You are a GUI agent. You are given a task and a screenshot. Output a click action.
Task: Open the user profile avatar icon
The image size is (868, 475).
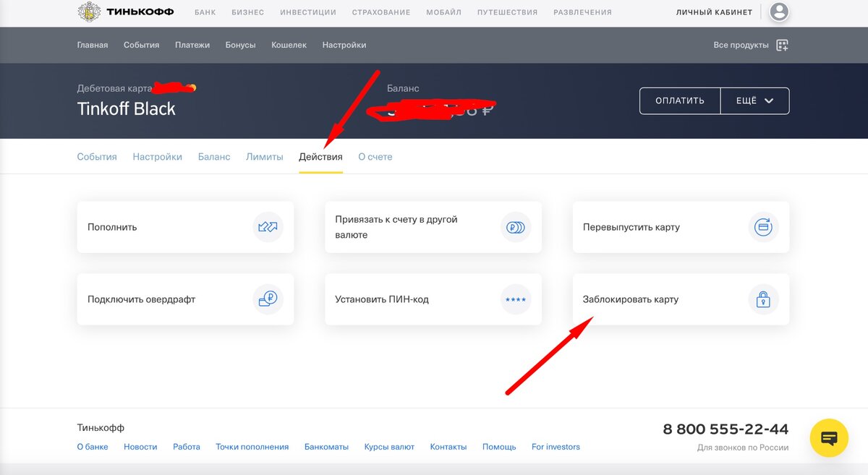(779, 12)
